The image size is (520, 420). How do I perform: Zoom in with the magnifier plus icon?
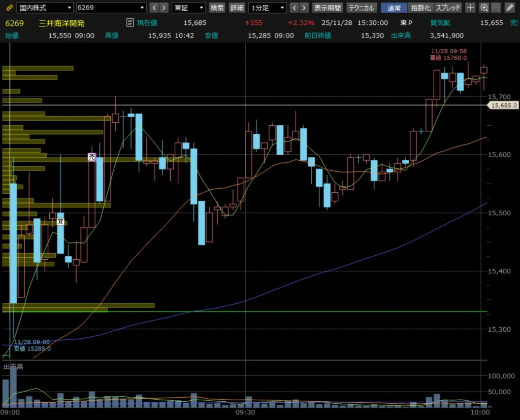pos(484,8)
